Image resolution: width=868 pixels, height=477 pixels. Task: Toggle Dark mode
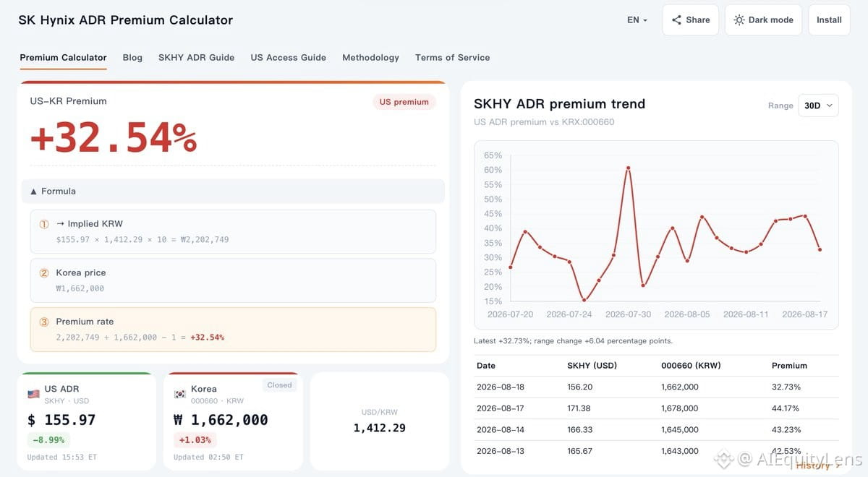(x=763, y=20)
